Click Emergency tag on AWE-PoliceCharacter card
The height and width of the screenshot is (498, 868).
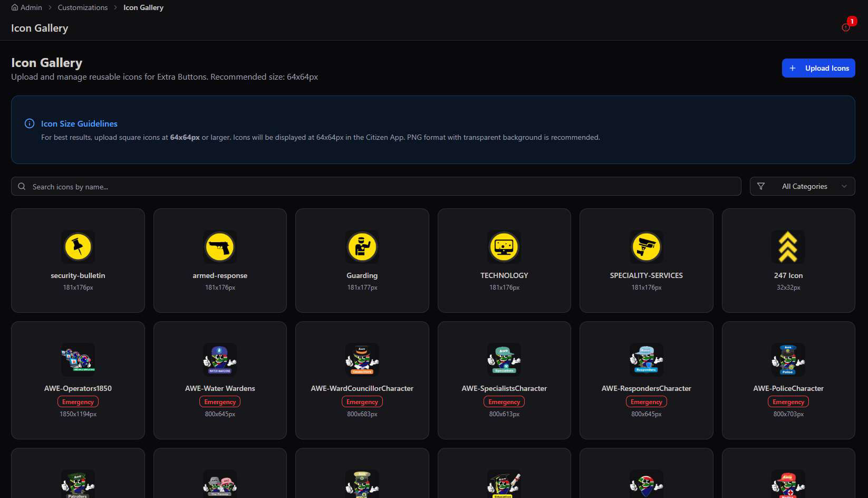(788, 402)
